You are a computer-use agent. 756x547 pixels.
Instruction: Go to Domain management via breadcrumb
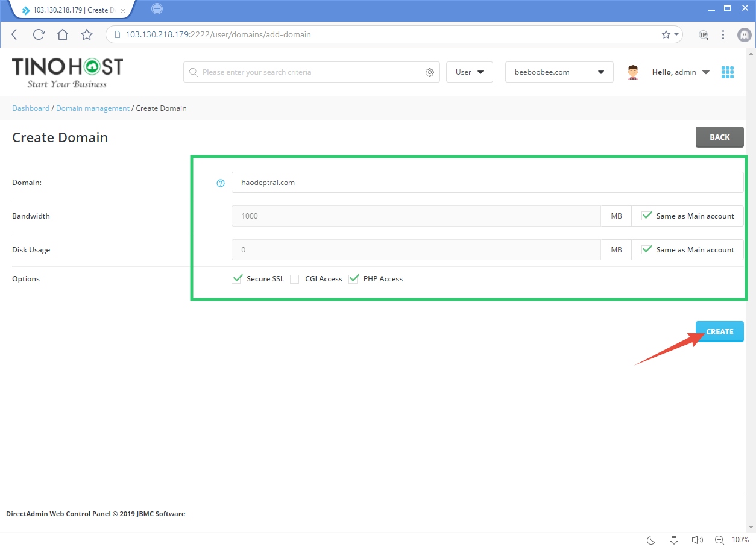pyautogui.click(x=92, y=108)
